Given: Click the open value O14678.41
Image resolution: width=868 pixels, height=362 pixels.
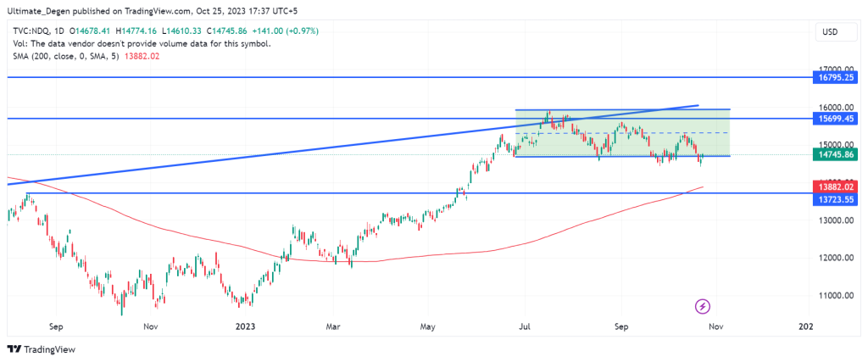Looking at the screenshot, I should pyautogui.click(x=89, y=31).
